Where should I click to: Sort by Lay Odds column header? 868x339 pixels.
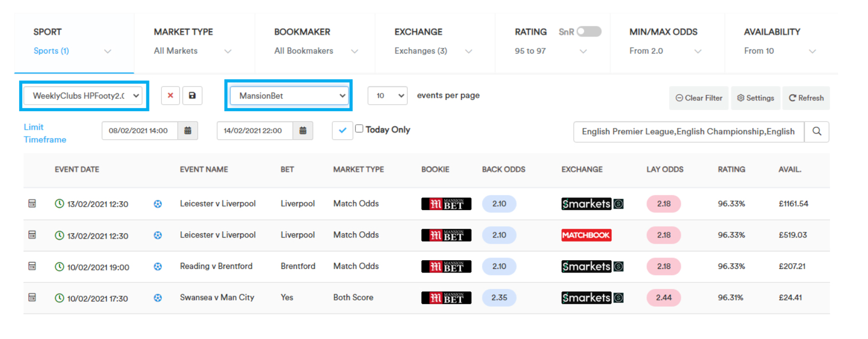[665, 169]
